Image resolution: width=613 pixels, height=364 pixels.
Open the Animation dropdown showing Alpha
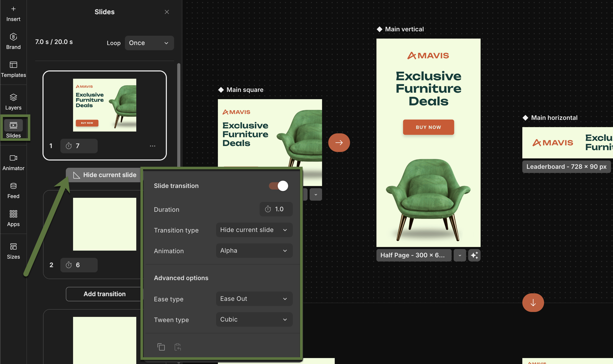254,251
